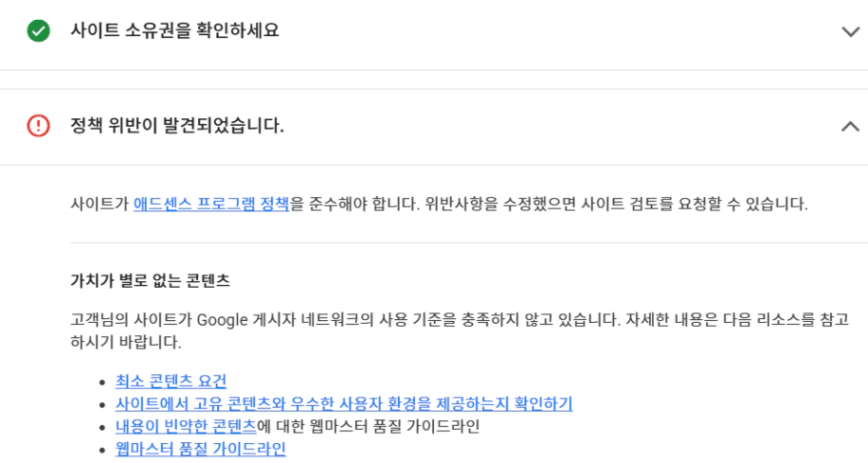Click the red exclamation warning icon
Screen dimensions: 868x463
point(38,126)
